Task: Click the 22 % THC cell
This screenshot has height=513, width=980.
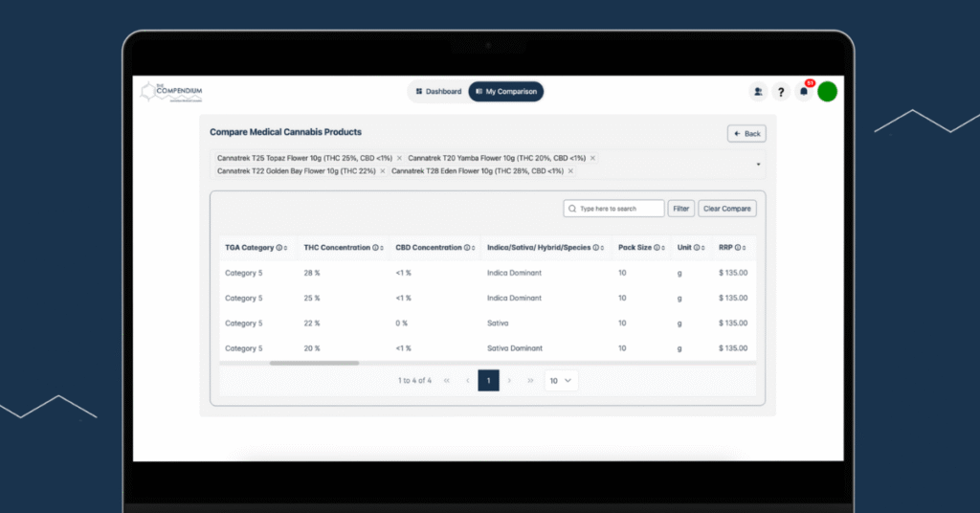Action: pos(312,323)
